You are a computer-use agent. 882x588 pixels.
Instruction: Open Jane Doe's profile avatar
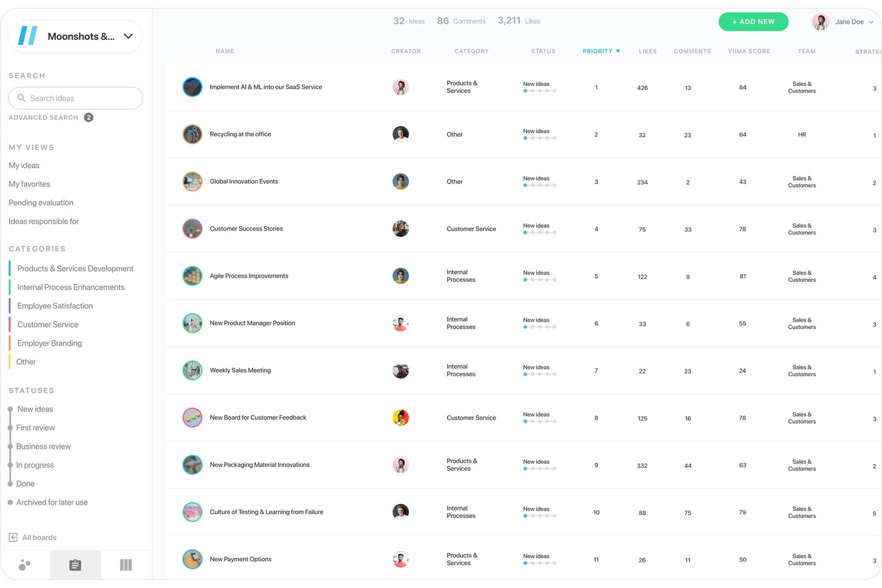(x=821, y=22)
